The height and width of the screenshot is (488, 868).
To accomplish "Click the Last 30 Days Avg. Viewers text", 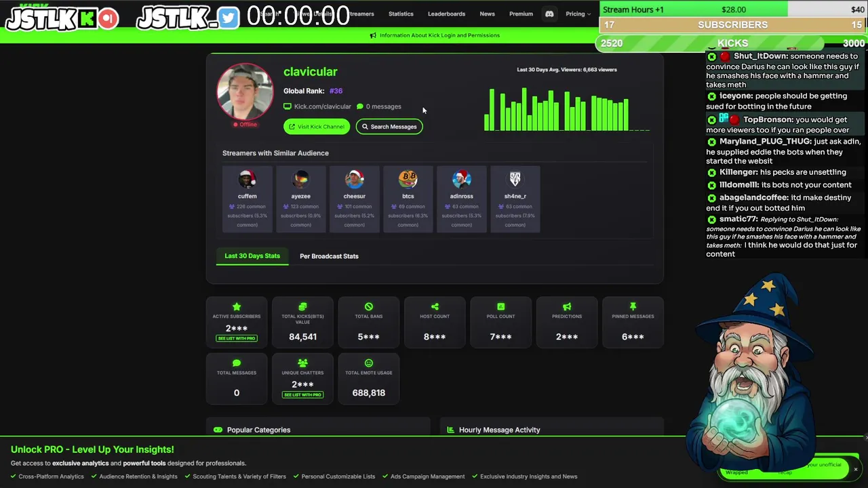I will tap(567, 70).
